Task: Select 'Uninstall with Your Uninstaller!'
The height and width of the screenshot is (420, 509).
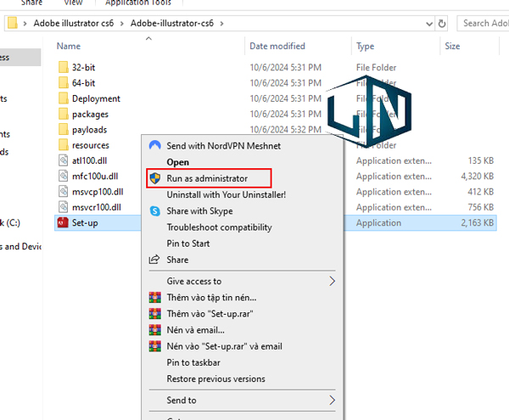Action: pyautogui.click(x=227, y=194)
